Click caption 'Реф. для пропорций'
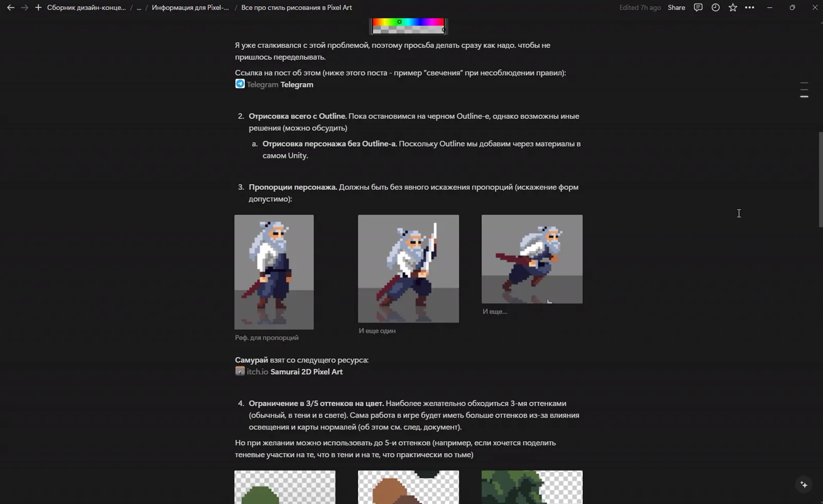 266,337
